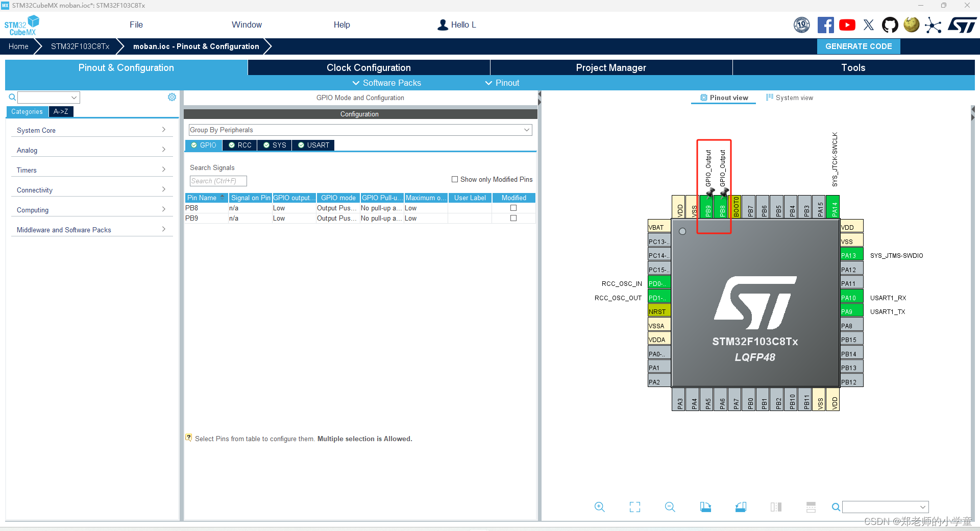Toggle Show only Modified Pins checkbox

click(x=455, y=179)
